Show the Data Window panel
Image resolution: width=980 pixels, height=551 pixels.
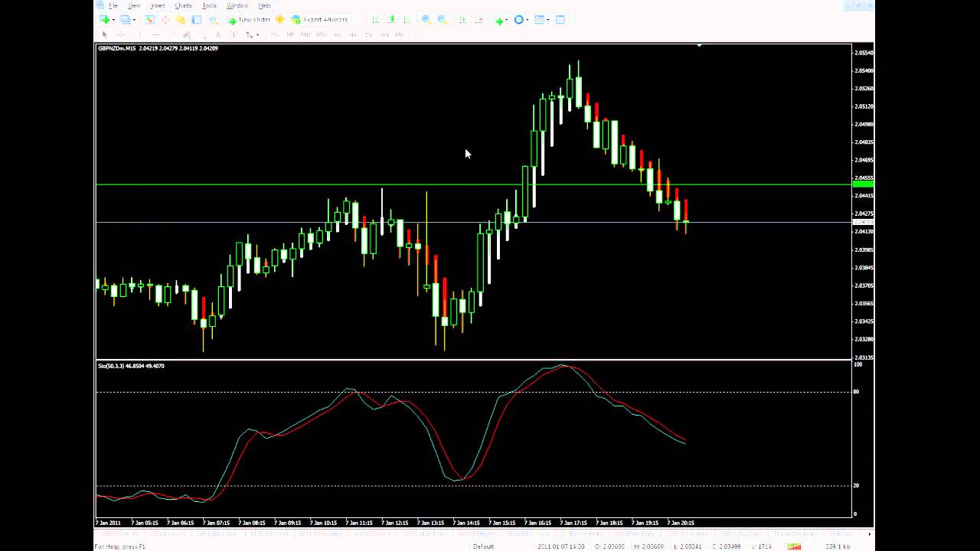coord(165,19)
